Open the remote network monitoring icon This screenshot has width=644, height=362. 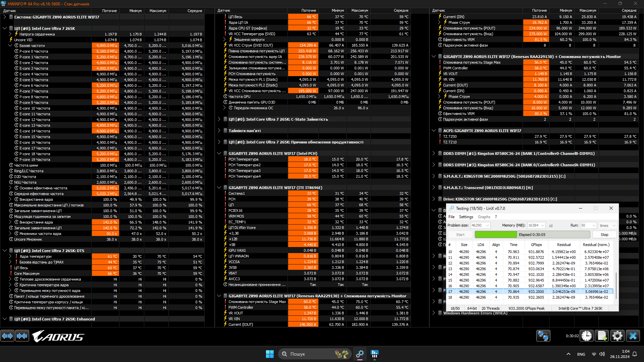[x=543, y=336]
